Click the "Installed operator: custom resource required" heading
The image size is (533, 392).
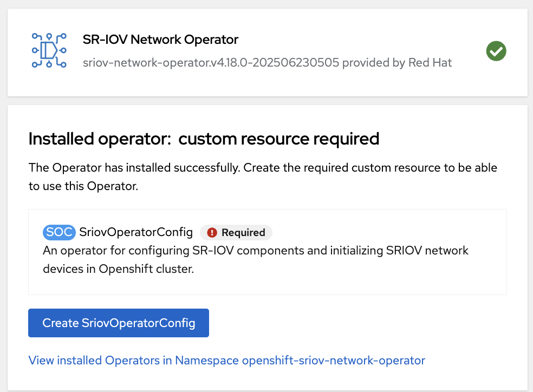point(204,139)
